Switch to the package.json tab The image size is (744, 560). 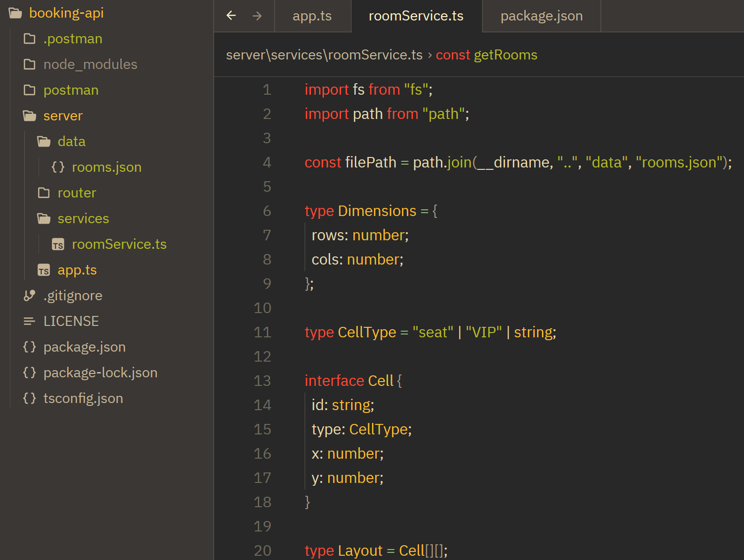(541, 16)
